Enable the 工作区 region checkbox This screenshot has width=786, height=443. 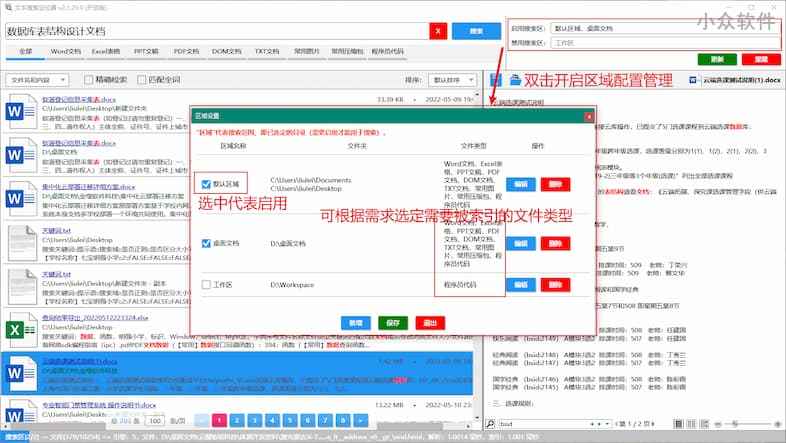[x=205, y=285]
